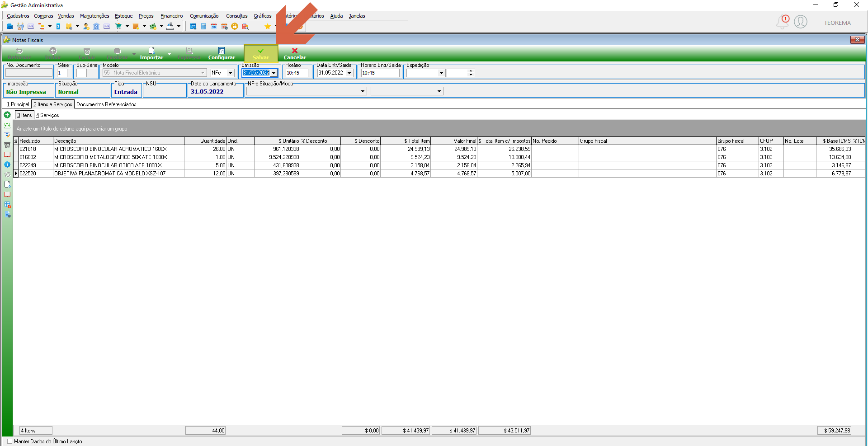Viewport: 868px width, 446px height.
Task: Click the Série input field
Action: point(62,73)
